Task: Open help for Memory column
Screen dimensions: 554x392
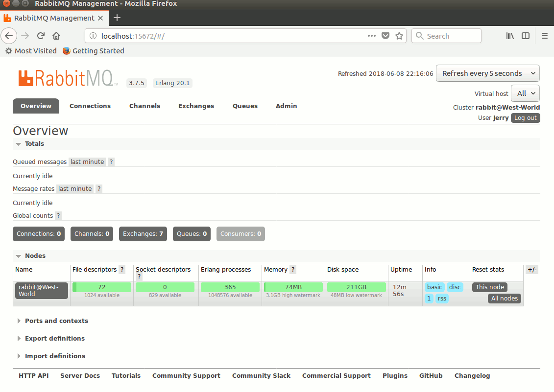Action: tap(293, 270)
